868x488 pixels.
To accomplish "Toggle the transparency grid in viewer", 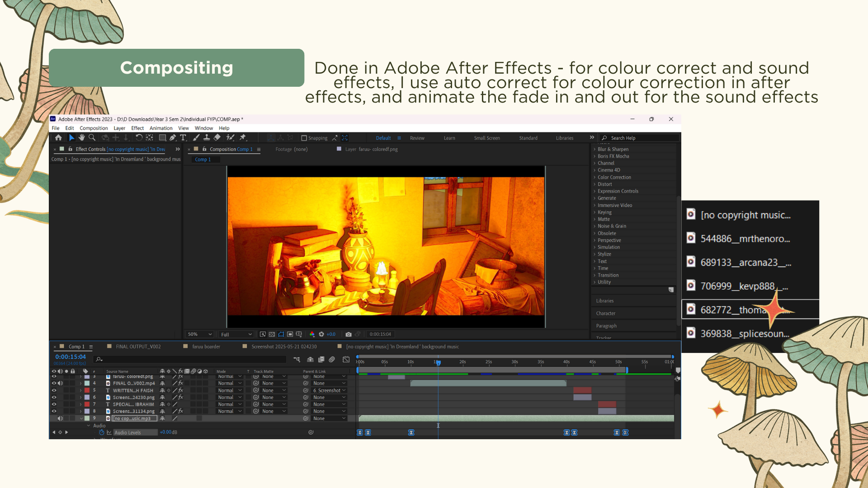I will click(x=272, y=334).
